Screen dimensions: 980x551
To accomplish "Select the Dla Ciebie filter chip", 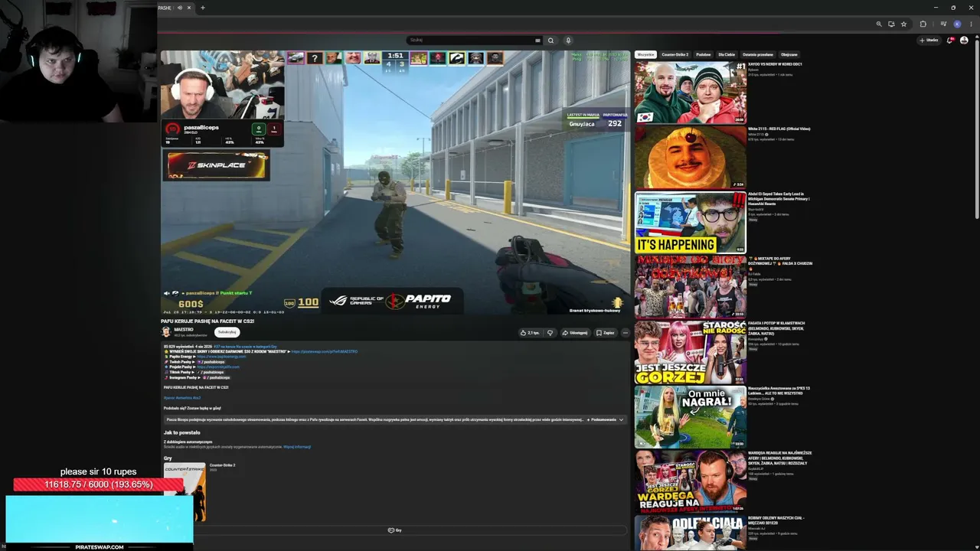I will (x=727, y=55).
